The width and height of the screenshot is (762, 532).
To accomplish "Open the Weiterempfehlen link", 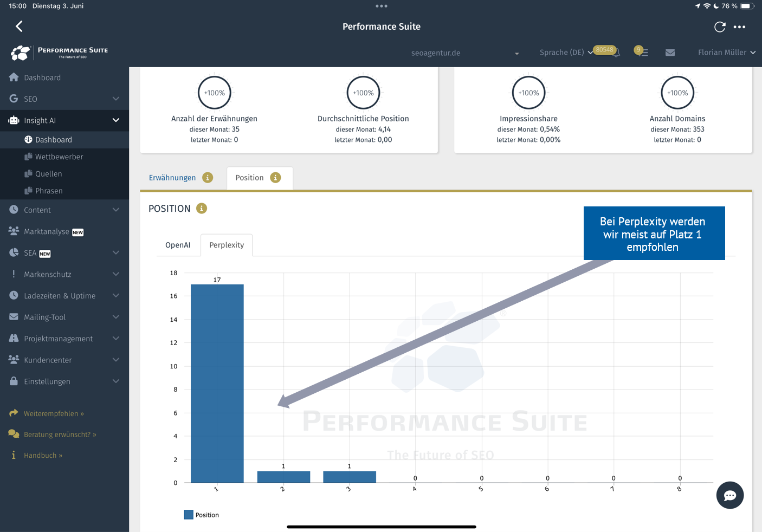I will click(x=54, y=413).
